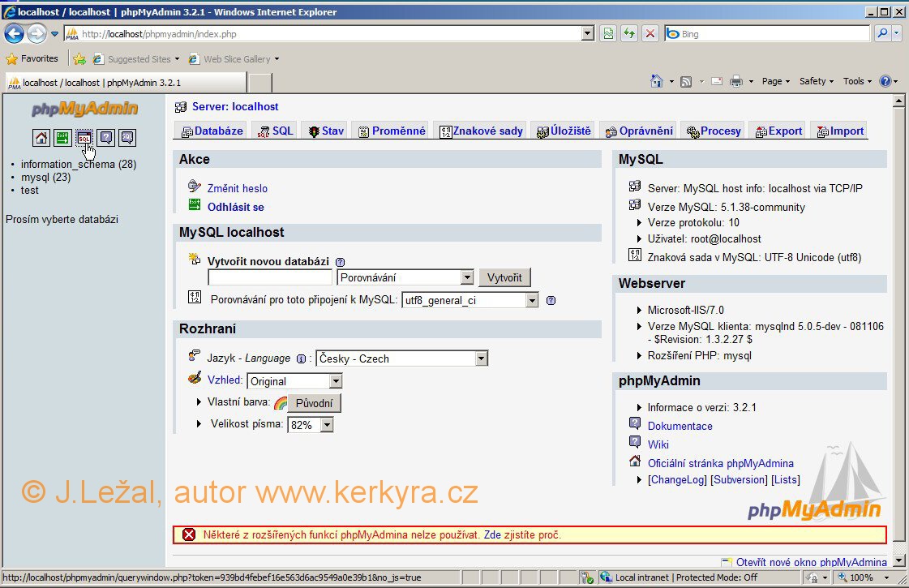This screenshot has height=588, width=909.
Task: Open the SQL query window icon
Action: point(84,137)
